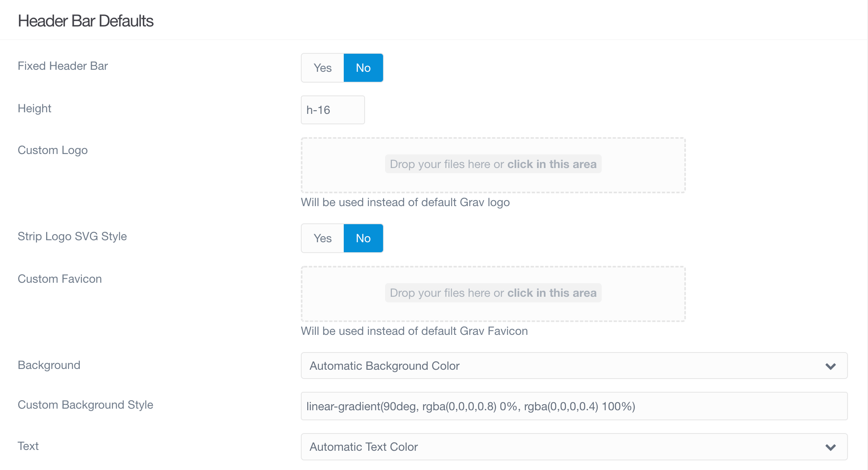The width and height of the screenshot is (868, 470).
Task: Click the Strip Logo SVG Style label
Action: (x=72, y=237)
